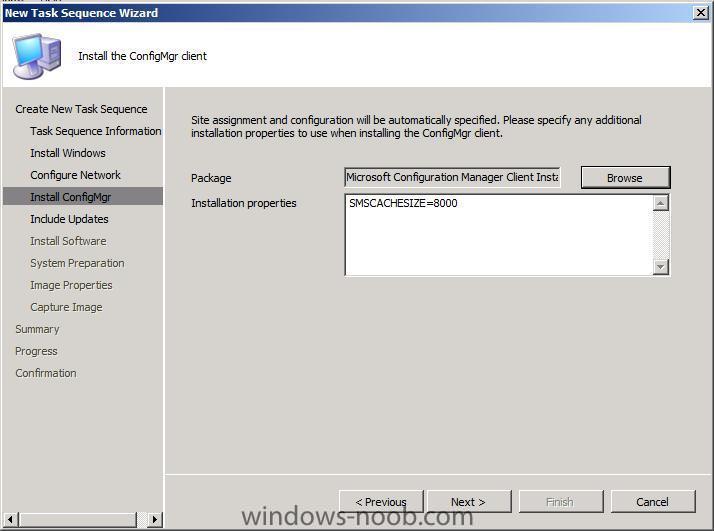
Task: Click the Browse button for Package
Action: (x=625, y=178)
